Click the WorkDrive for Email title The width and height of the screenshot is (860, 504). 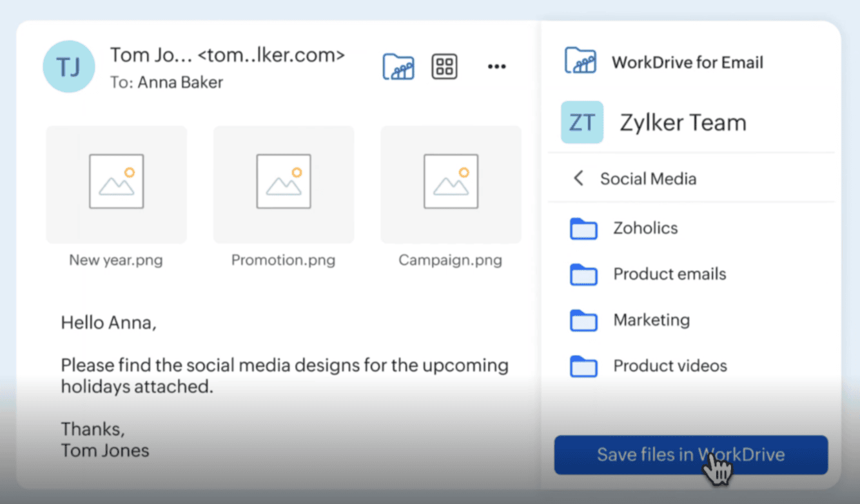click(x=687, y=63)
